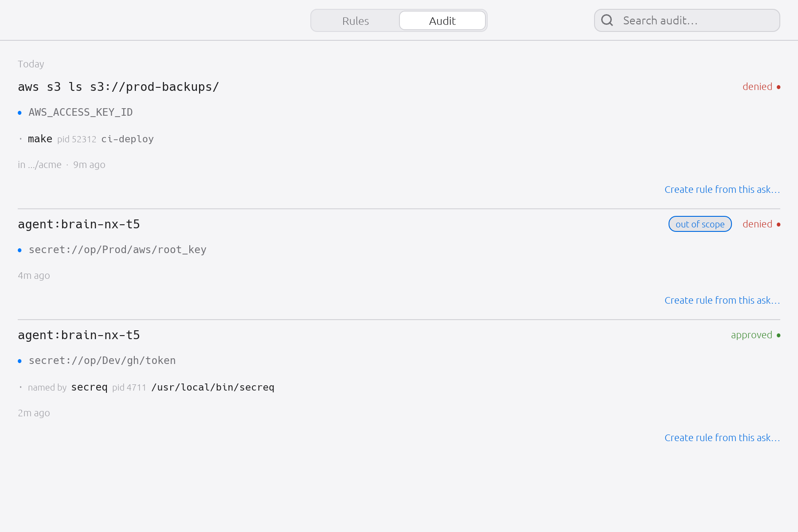Screen dimensions: 798x532
Task: Click the 'out of scope' badge
Action: [x=700, y=224]
